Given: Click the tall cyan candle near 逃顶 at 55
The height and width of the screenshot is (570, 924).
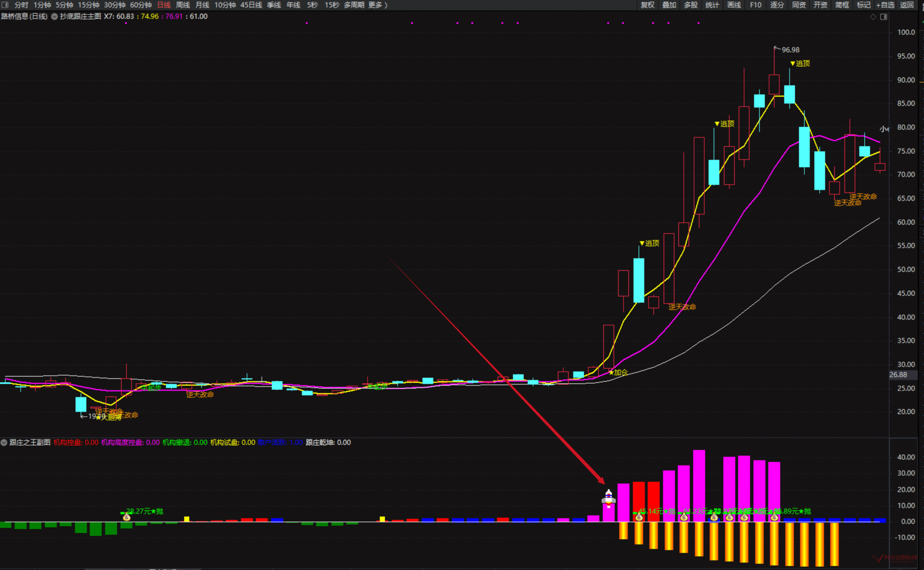Looking at the screenshot, I should [x=639, y=280].
